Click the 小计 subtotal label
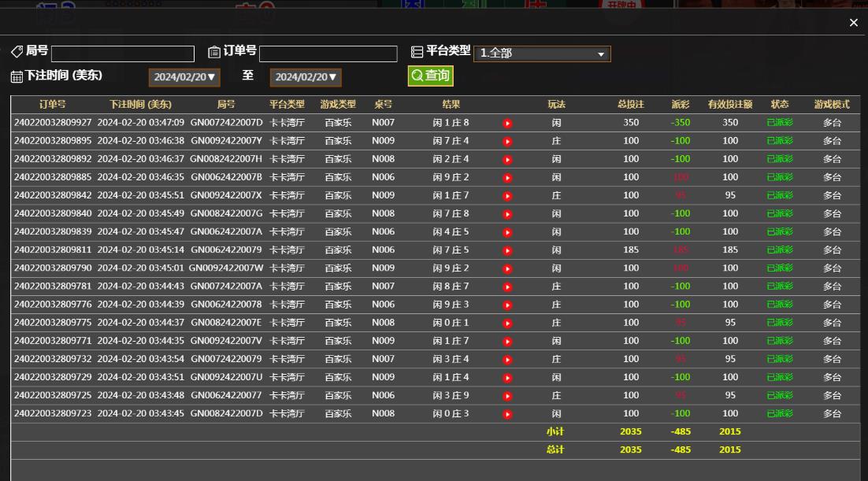868x481 pixels. coord(555,431)
